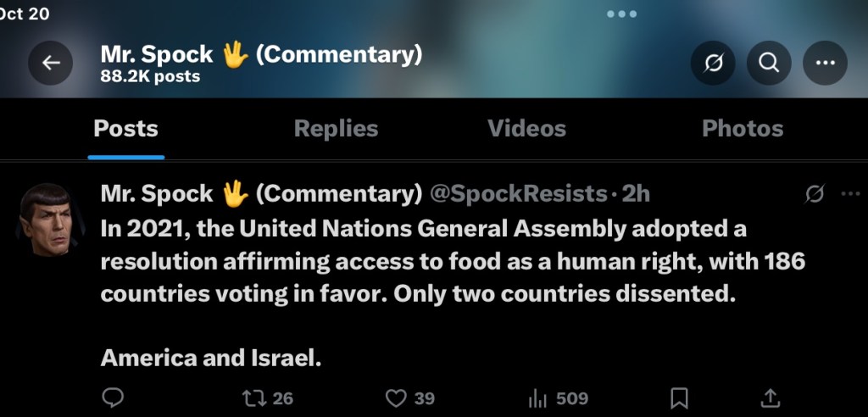Repost the post with 26 reposts
The width and height of the screenshot is (868, 417).
pos(267,398)
